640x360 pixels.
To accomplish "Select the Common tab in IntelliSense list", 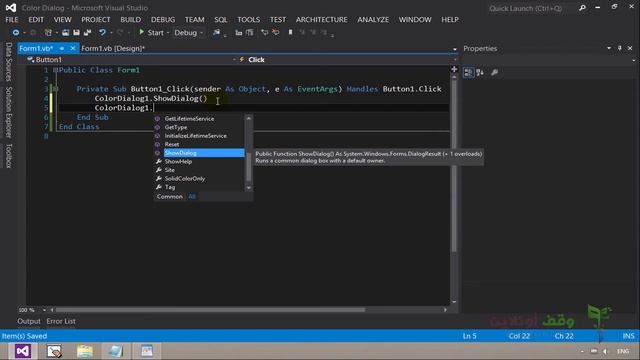I will click(169, 197).
